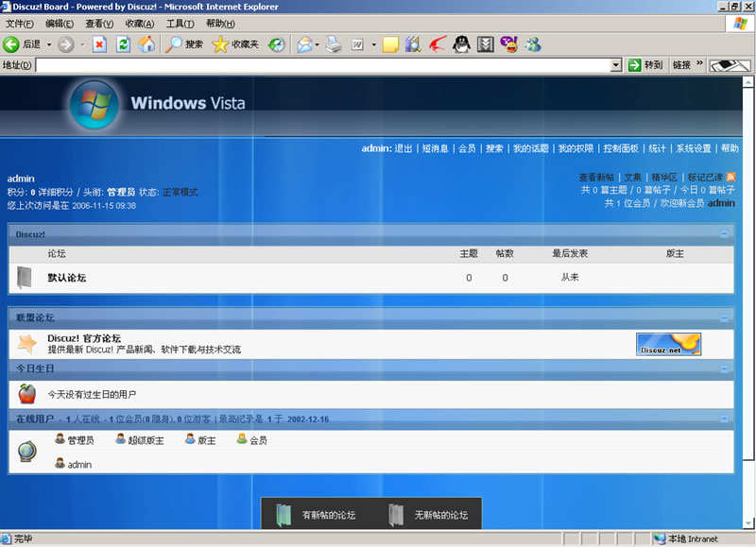Open the MSN Messenger toolbar icon
756x547 pixels.
pos(533,44)
